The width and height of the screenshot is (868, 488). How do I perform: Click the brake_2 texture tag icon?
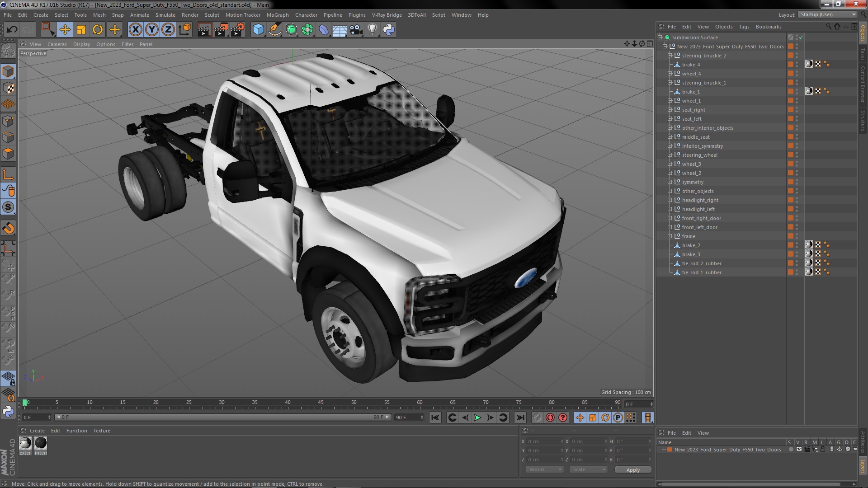pyautogui.click(x=808, y=245)
